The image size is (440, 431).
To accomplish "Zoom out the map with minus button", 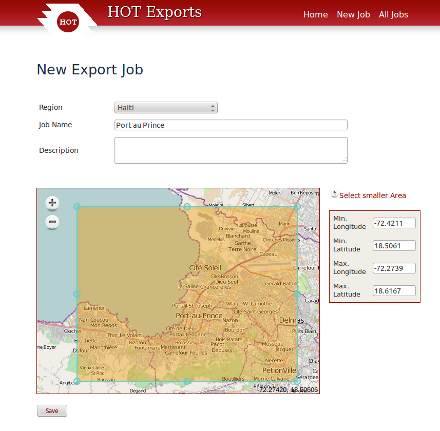I will pos(52,222).
